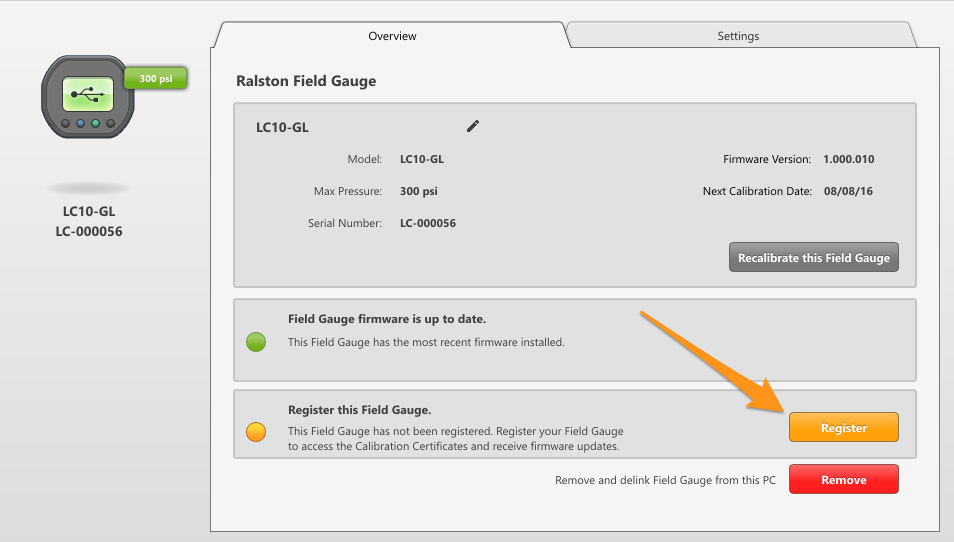
Task: Click the Next Calibration Date 08/08/16
Action: [x=848, y=192]
